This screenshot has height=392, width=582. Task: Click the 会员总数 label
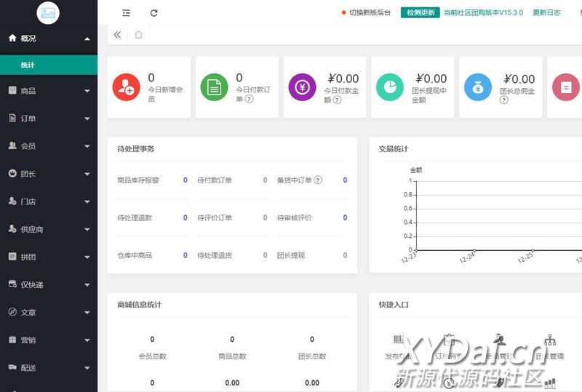(x=152, y=356)
